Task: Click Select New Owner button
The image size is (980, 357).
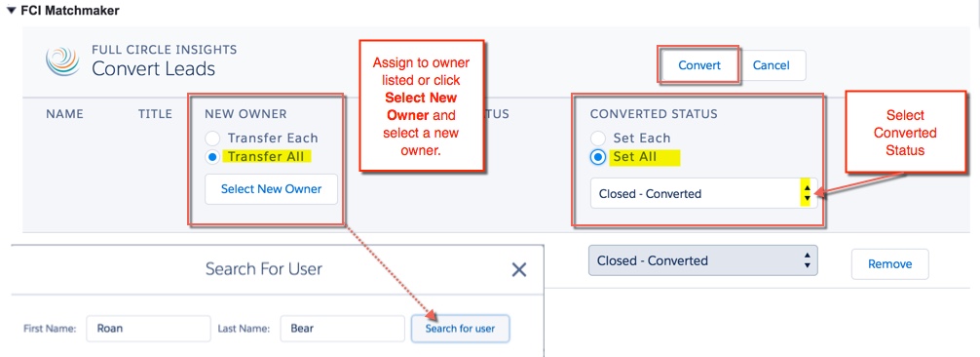Action: pyautogui.click(x=271, y=188)
